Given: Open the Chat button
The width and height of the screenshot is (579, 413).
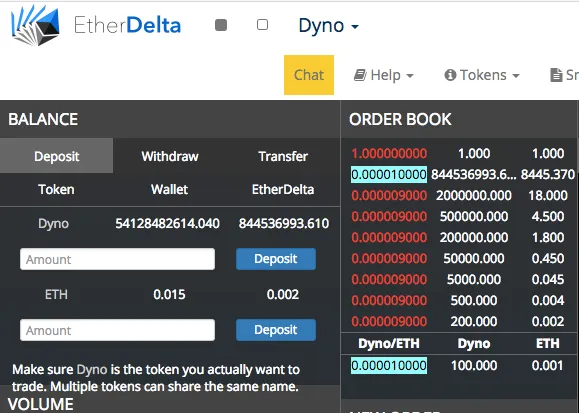Looking at the screenshot, I should pyautogui.click(x=309, y=75).
